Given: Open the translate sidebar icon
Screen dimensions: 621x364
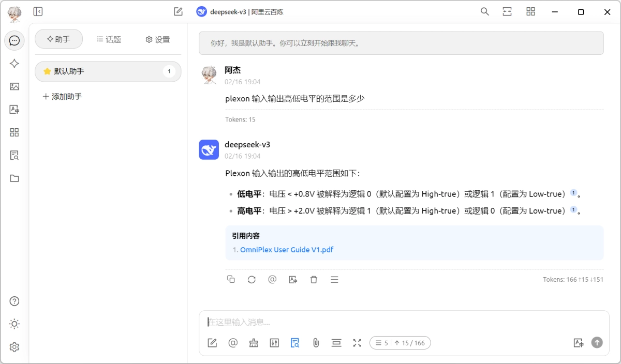Looking at the screenshot, I should click(14, 110).
